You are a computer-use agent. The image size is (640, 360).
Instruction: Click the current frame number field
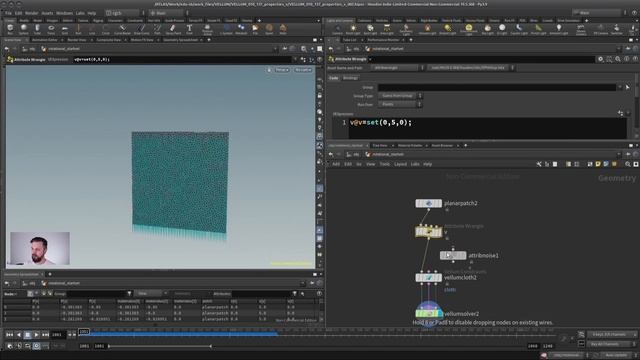pyautogui.click(x=57, y=335)
